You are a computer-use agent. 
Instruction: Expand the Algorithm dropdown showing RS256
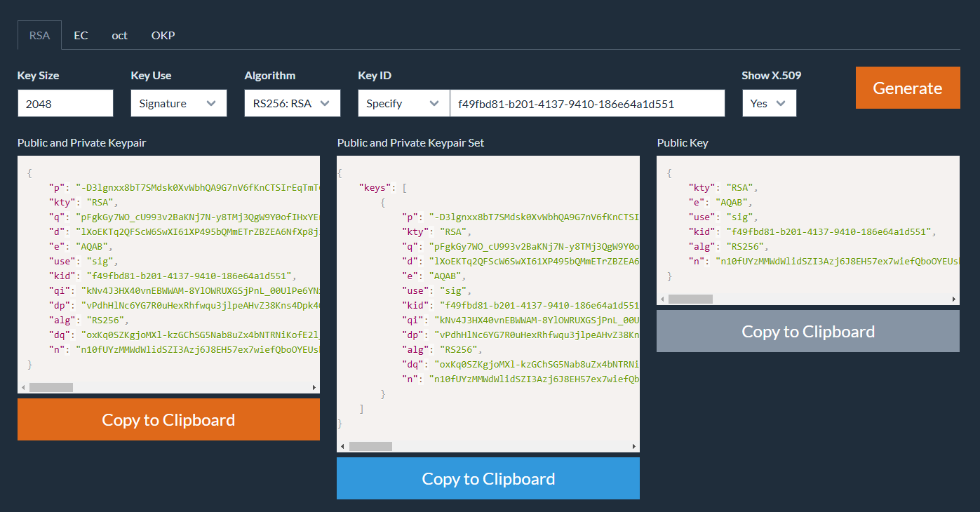tap(292, 103)
